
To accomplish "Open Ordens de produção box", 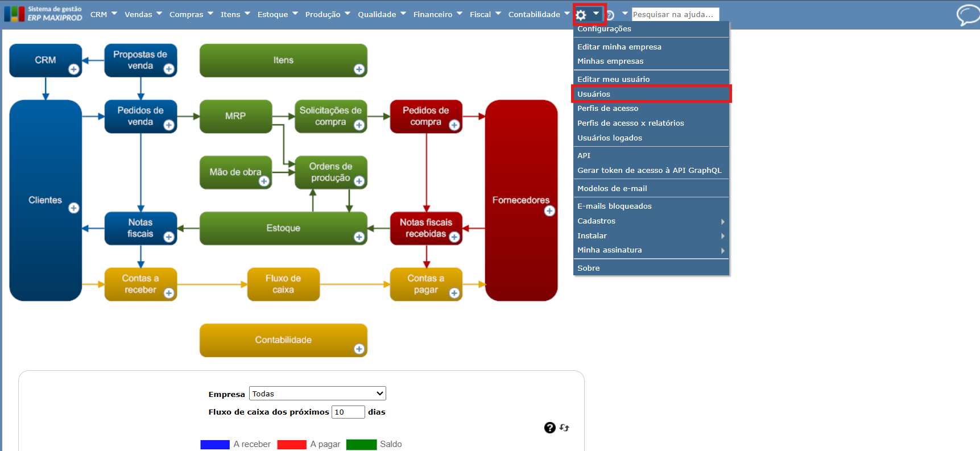I will click(330, 172).
